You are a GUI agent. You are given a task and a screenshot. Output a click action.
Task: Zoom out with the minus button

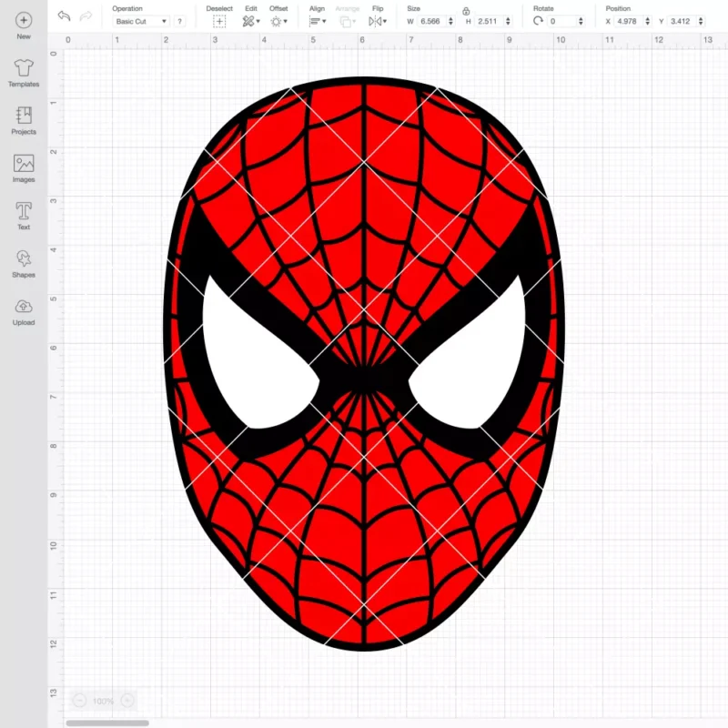[x=79, y=701]
